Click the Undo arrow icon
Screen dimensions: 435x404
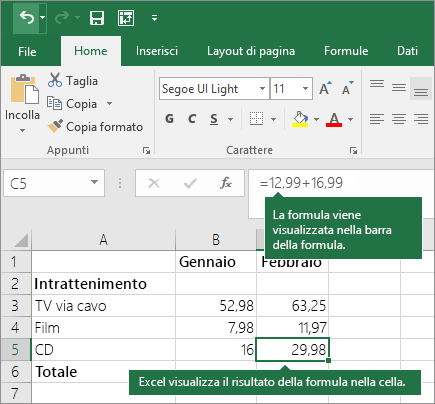[27, 17]
